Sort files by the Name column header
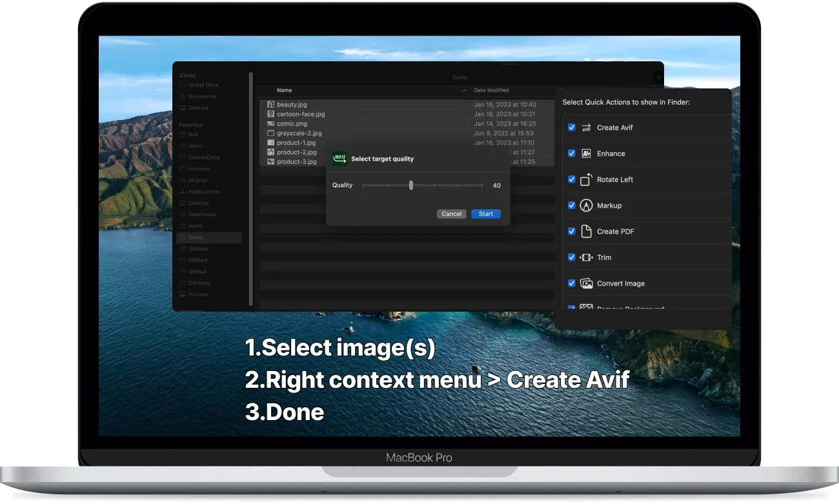 285,90
